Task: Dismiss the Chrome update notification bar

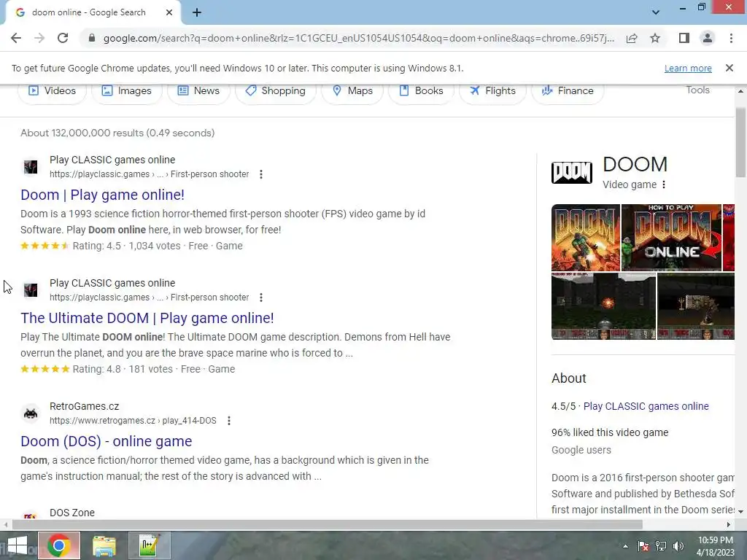Action: pos(729,68)
